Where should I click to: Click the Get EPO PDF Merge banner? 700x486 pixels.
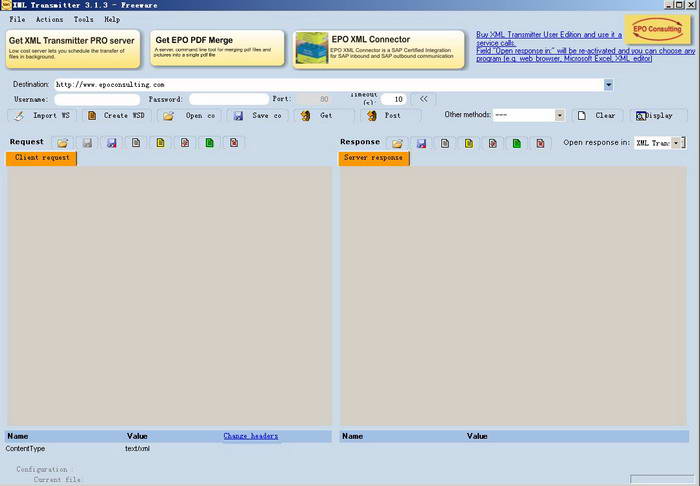217,48
